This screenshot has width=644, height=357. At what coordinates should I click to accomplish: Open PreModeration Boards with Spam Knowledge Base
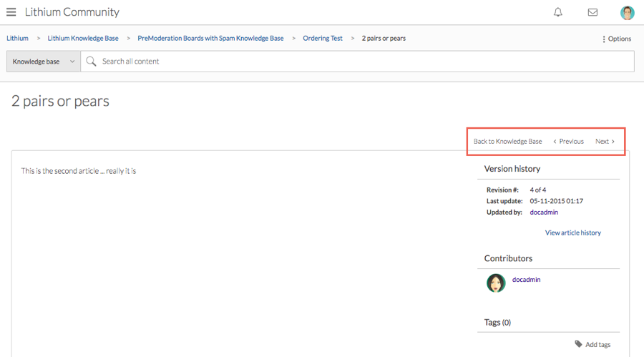pyautogui.click(x=210, y=38)
